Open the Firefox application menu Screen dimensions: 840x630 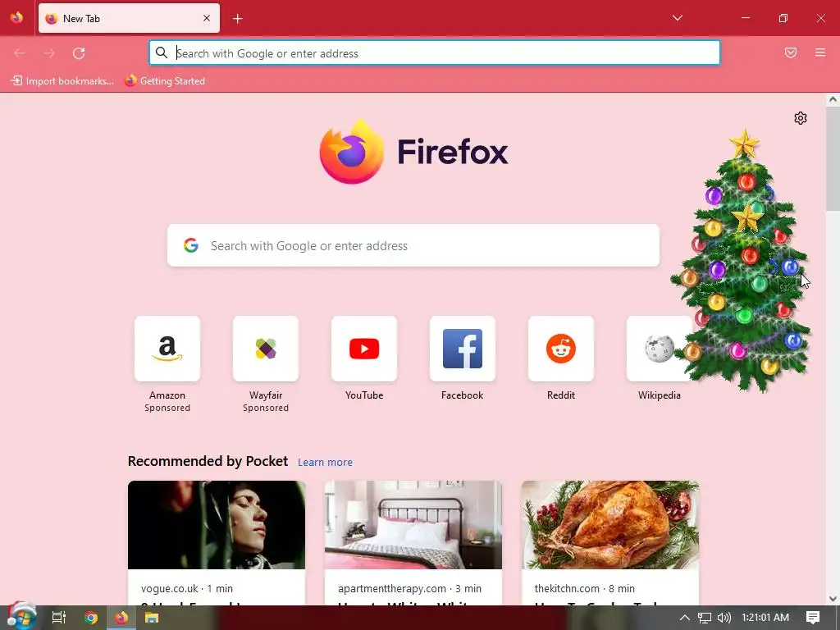coord(820,52)
